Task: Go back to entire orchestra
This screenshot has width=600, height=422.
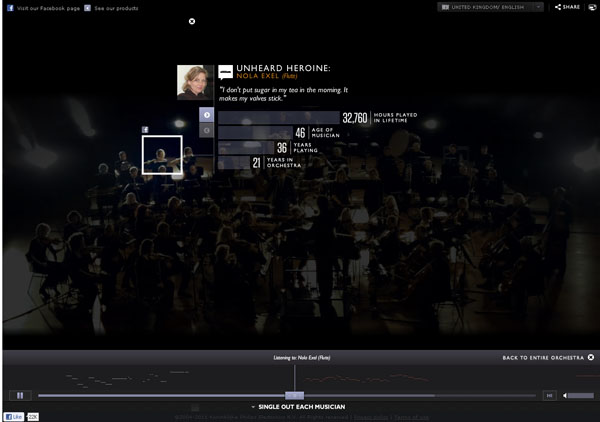Action: pyautogui.click(x=548, y=357)
